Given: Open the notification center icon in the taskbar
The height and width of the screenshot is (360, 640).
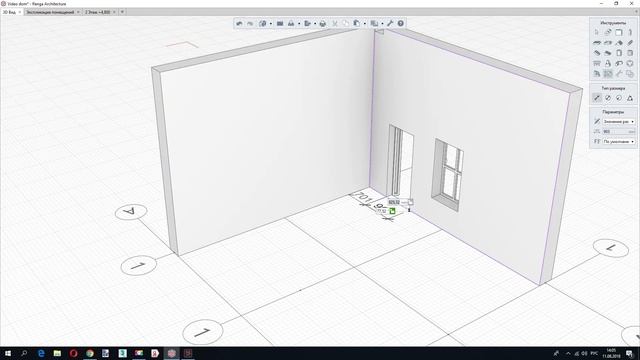Looking at the screenshot, I should 630,353.
